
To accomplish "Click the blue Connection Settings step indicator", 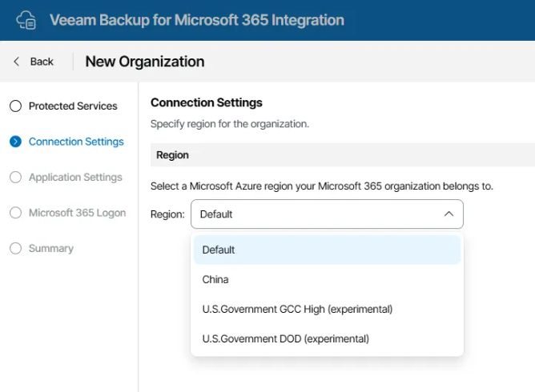I will point(15,142).
